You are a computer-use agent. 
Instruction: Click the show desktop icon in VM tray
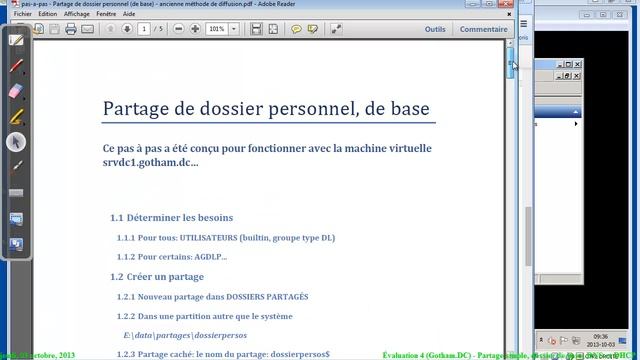tap(622, 341)
